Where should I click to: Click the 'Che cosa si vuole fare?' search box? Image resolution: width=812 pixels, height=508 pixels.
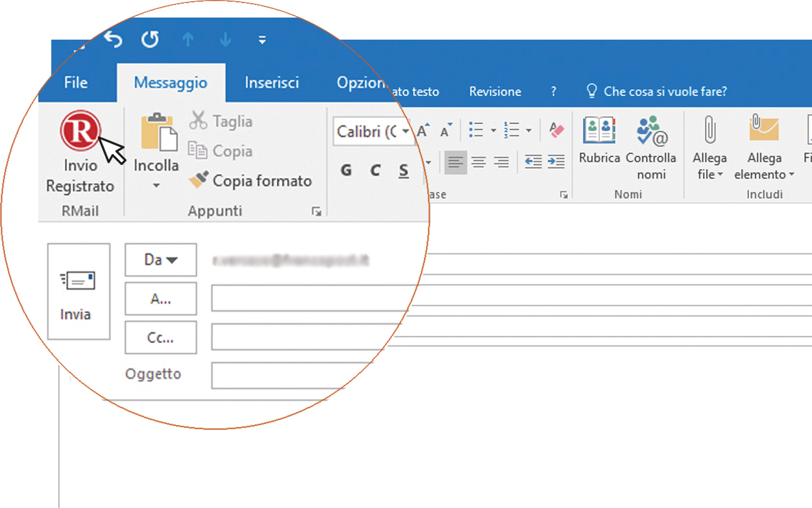pos(657,92)
